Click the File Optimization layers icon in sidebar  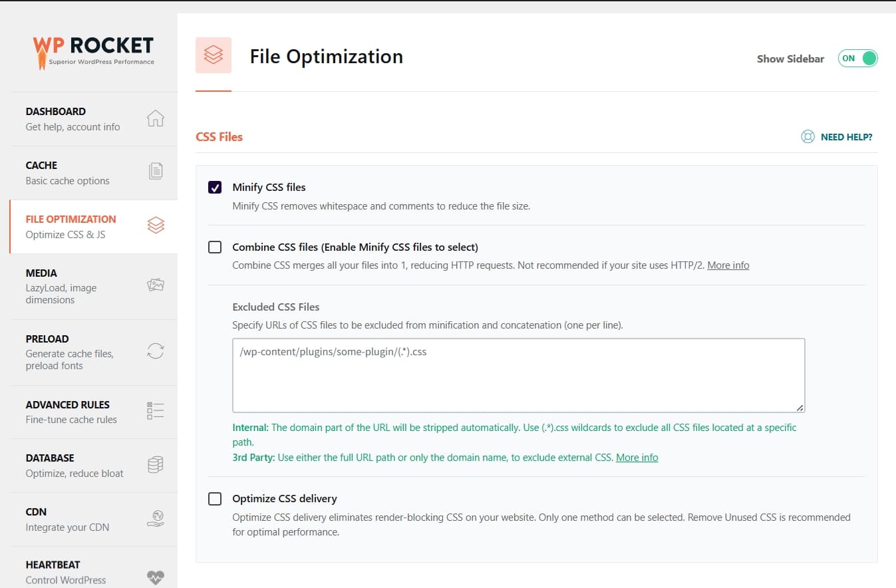tap(155, 225)
